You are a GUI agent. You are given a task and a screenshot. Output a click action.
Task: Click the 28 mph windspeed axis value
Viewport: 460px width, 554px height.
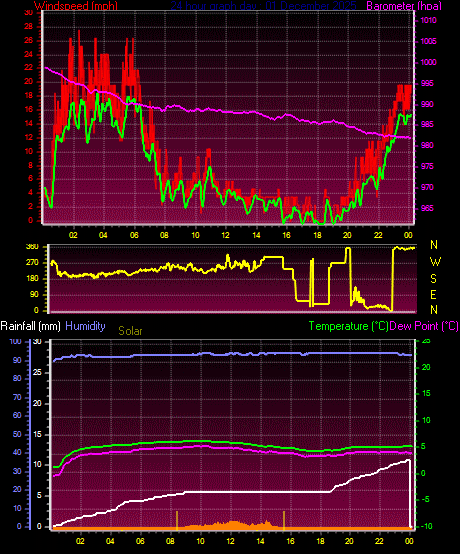[x=29, y=26]
